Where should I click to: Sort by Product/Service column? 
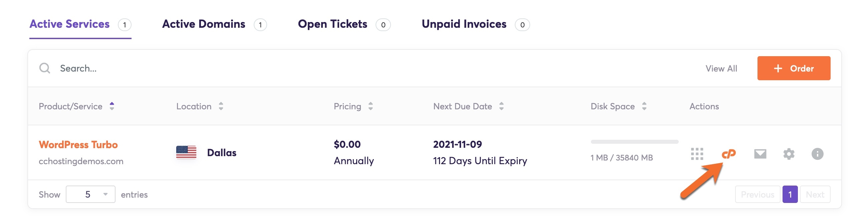coord(112,106)
